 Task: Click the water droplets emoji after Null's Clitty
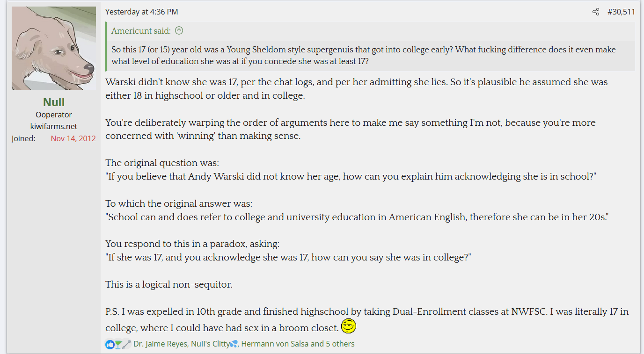point(234,344)
